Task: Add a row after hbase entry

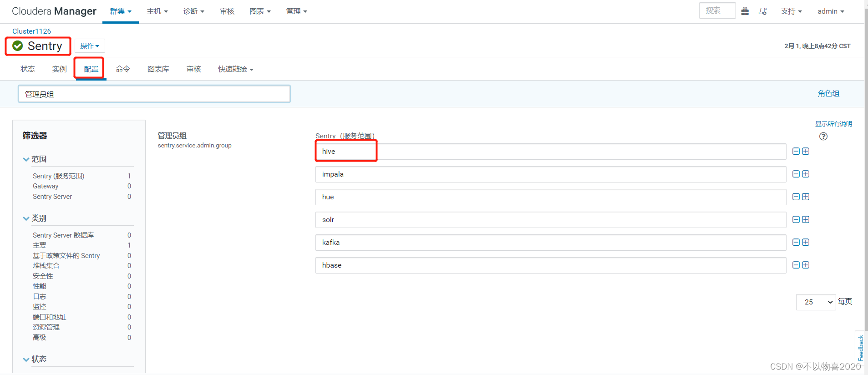Action: 806,265
